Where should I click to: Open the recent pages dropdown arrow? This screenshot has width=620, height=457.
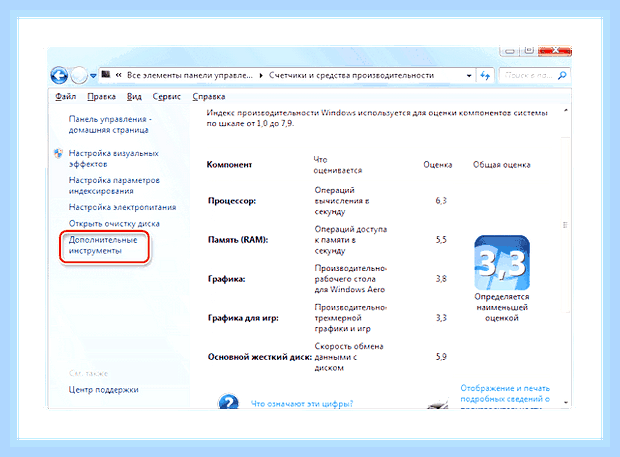click(93, 75)
